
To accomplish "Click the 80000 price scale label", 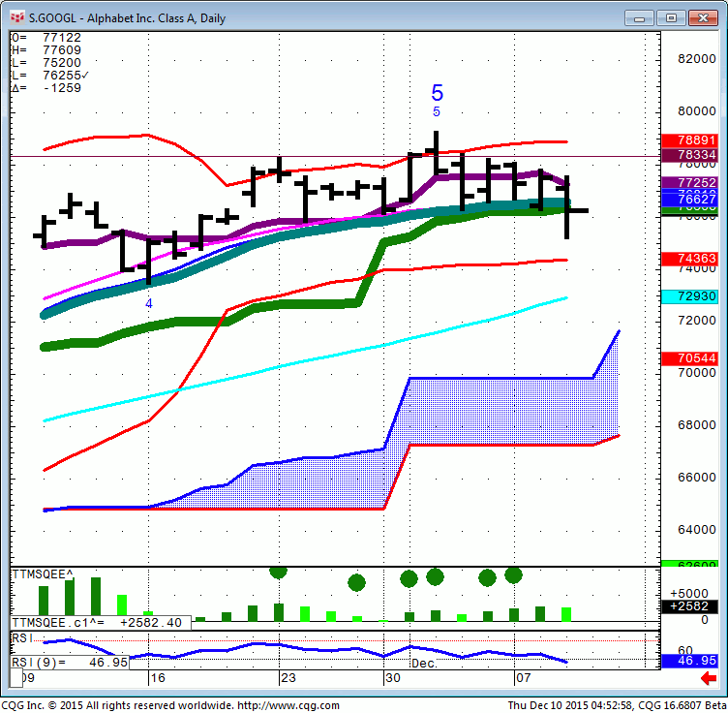I will (696, 111).
